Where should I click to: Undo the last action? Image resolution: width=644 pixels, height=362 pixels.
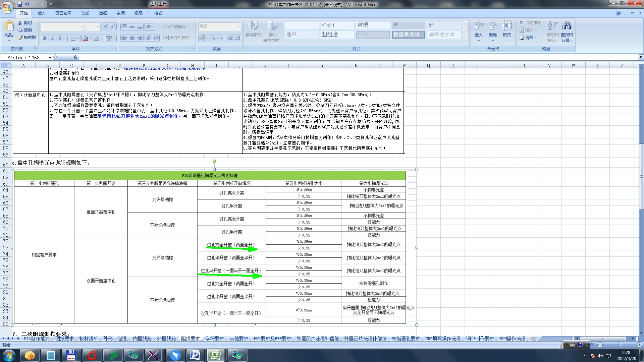(27, 4)
